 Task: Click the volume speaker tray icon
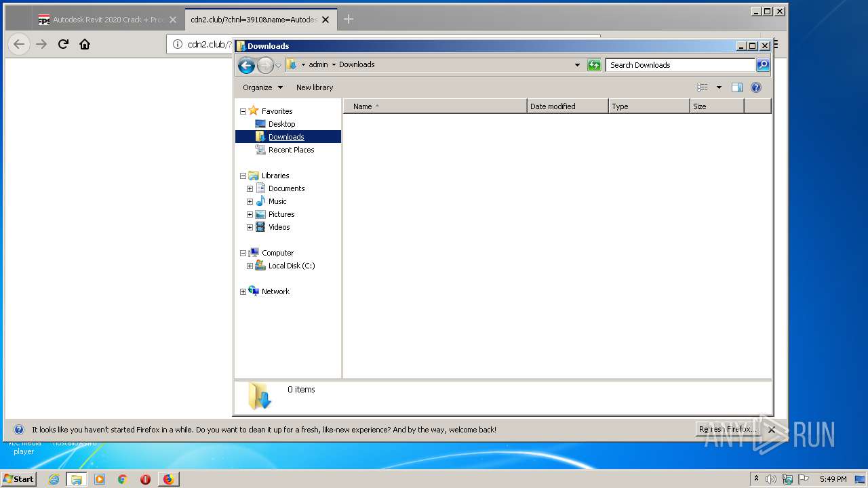click(x=771, y=479)
